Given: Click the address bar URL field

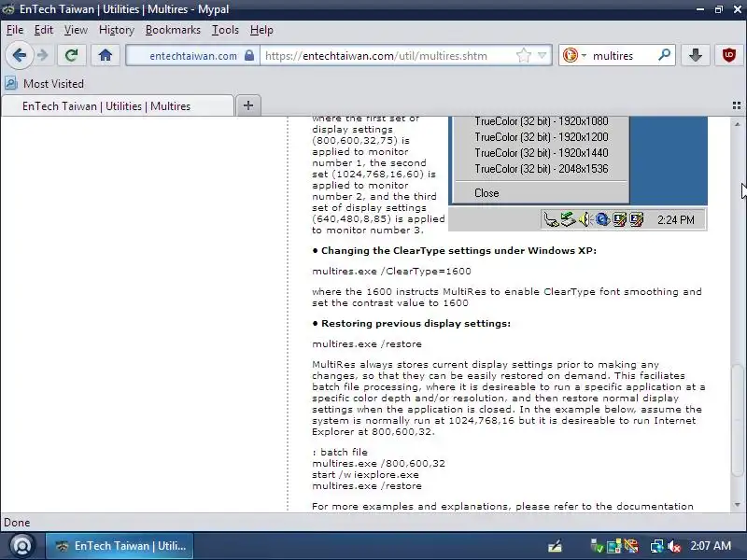Looking at the screenshot, I should [x=388, y=56].
